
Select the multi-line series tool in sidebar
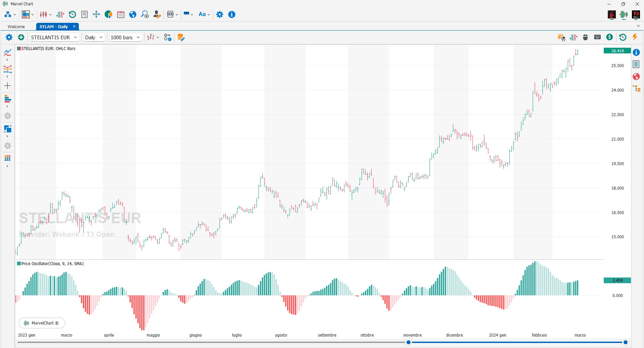point(7,69)
